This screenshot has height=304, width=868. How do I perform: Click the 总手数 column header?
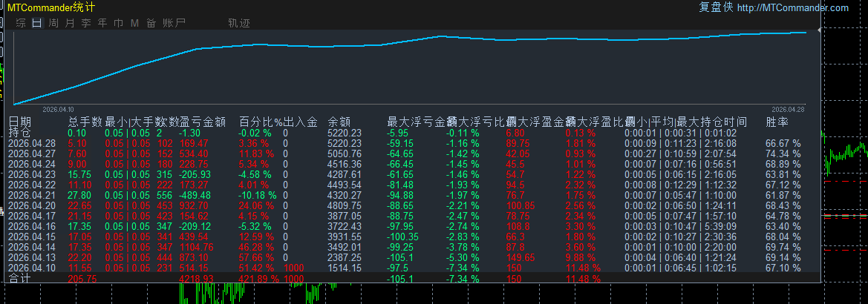(x=85, y=122)
